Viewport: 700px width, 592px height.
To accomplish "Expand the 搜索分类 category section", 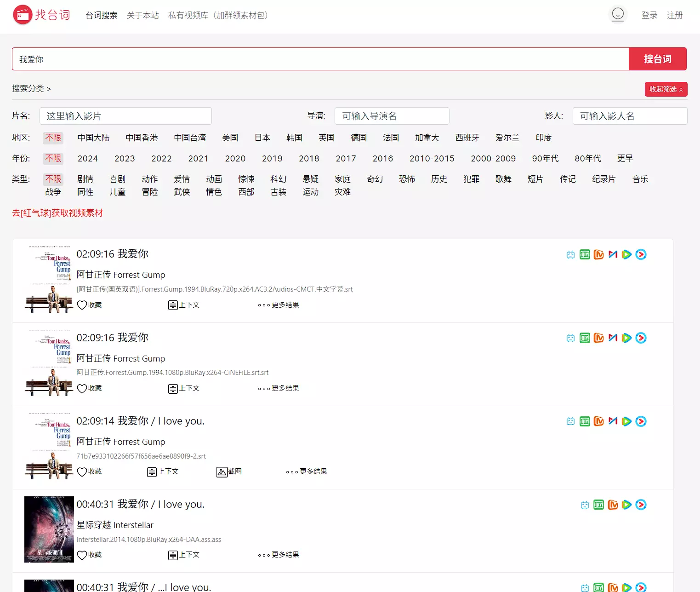I will 31,89.
